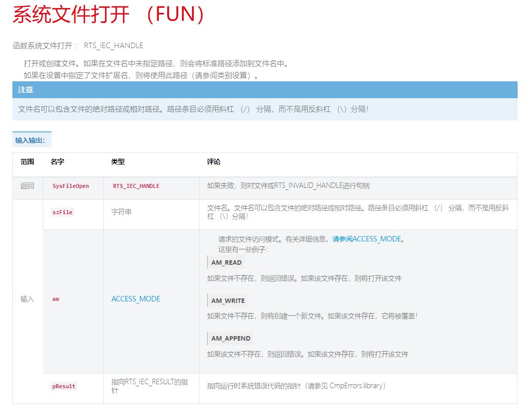Screen dimensions: 532x411
Task: Click the 范围 column header
Action: [27, 162]
